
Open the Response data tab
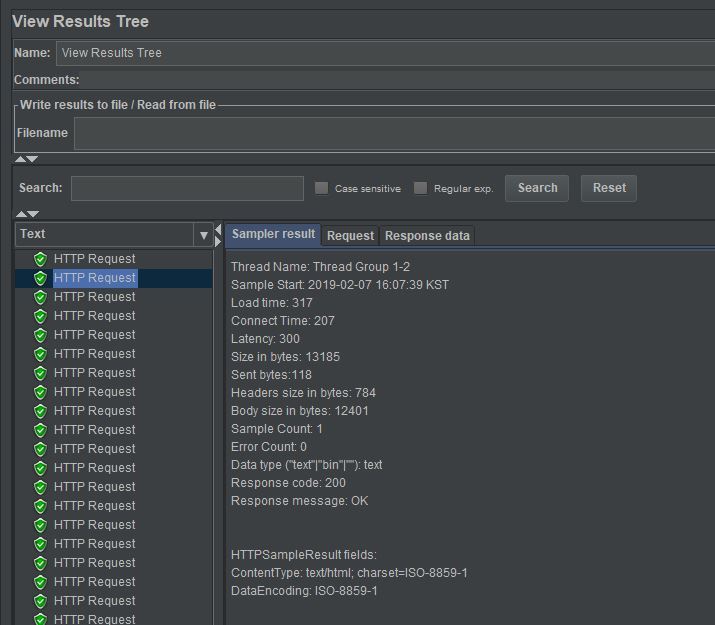[x=427, y=236]
